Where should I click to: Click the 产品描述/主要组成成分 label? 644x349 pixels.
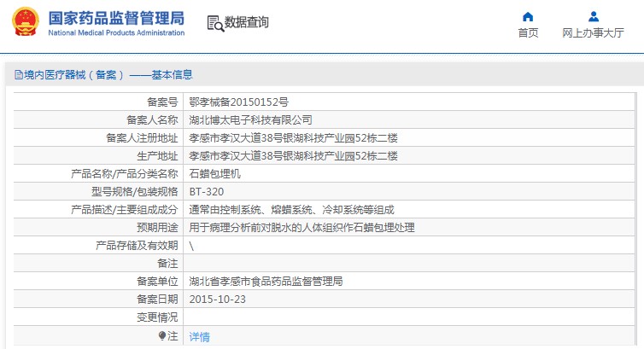point(125,210)
